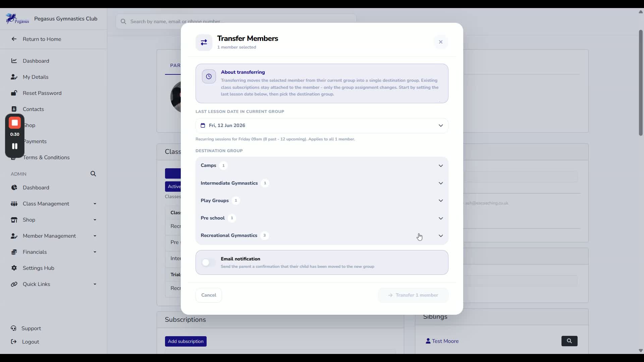Image resolution: width=644 pixels, height=362 pixels.
Task: Click the Return to Home arrow
Action: coord(14,39)
